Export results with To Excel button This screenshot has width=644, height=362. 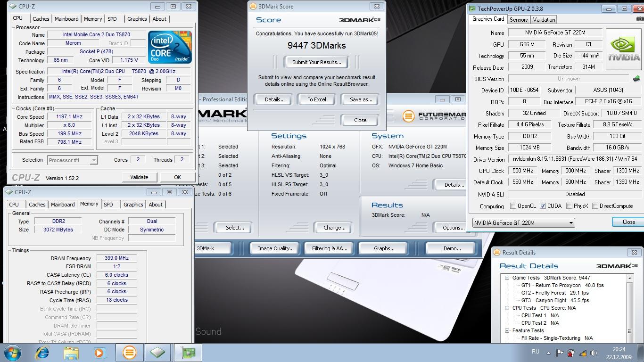(x=317, y=99)
